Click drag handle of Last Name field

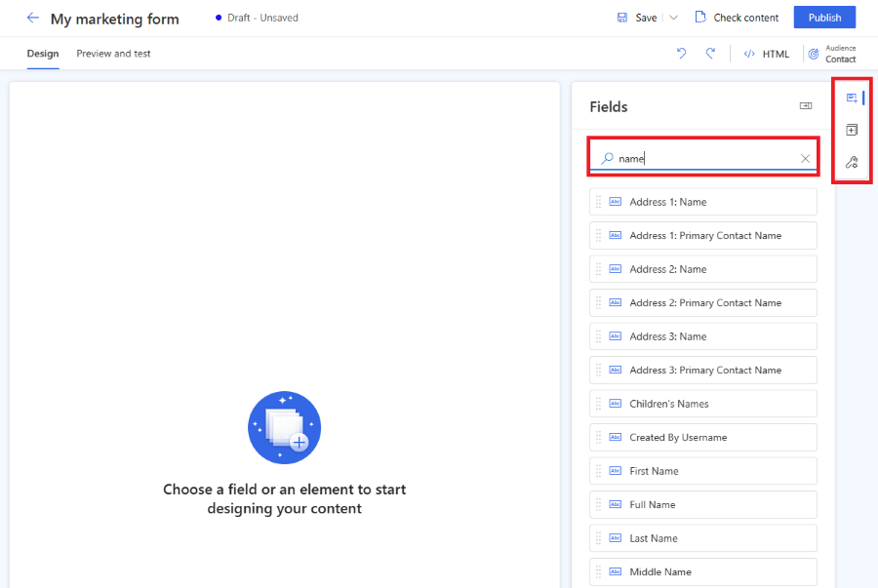(x=598, y=538)
